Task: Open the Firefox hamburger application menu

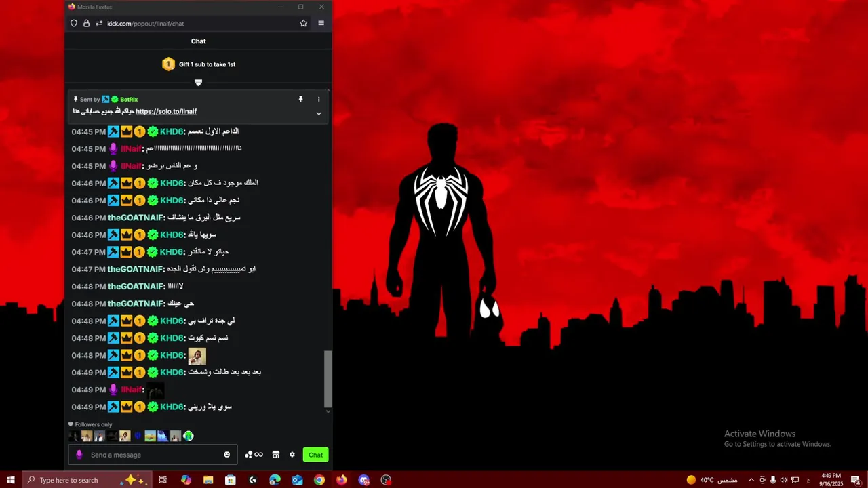Action: click(x=321, y=23)
